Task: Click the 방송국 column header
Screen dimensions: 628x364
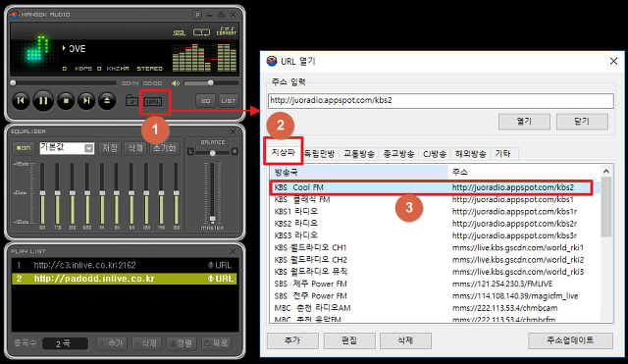Action: (x=359, y=173)
